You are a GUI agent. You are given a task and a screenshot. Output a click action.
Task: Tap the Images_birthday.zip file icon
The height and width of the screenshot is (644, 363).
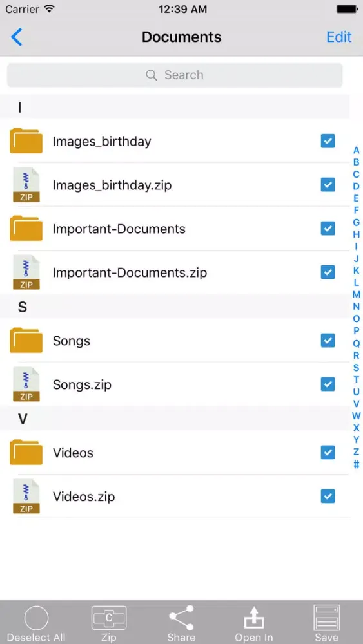pyautogui.click(x=26, y=185)
